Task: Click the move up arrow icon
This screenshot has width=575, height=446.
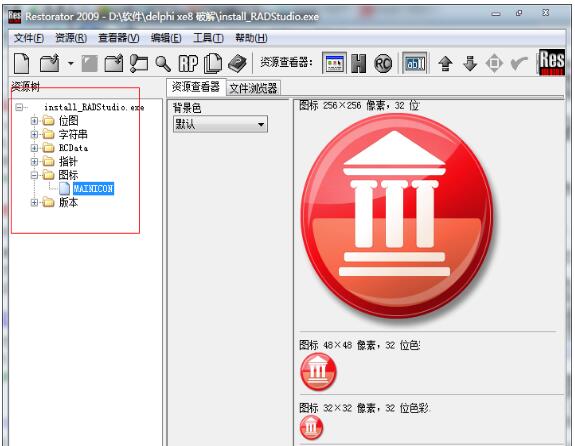Action: click(x=445, y=64)
